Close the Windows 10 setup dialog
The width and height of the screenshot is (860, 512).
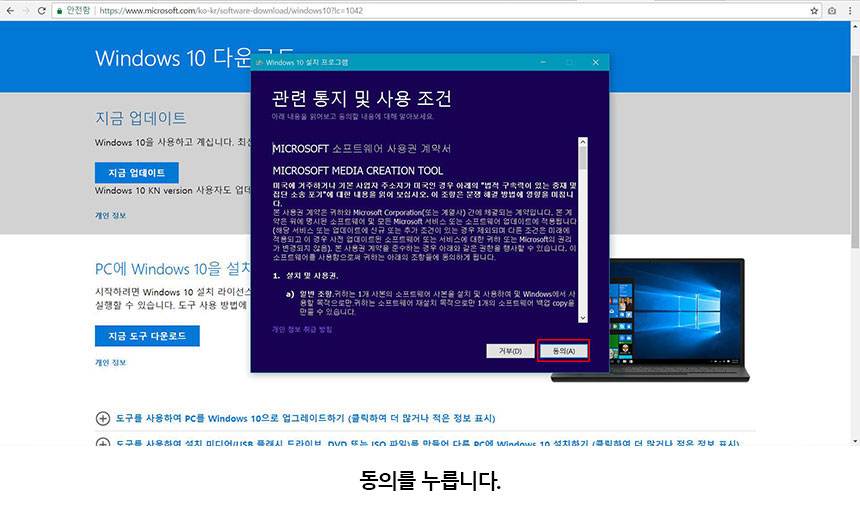[x=596, y=62]
